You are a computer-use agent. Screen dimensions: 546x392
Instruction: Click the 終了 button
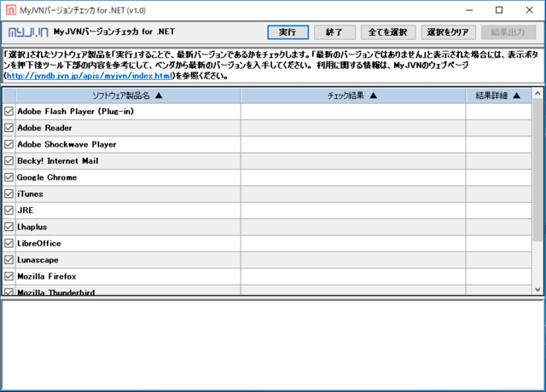[x=334, y=32]
